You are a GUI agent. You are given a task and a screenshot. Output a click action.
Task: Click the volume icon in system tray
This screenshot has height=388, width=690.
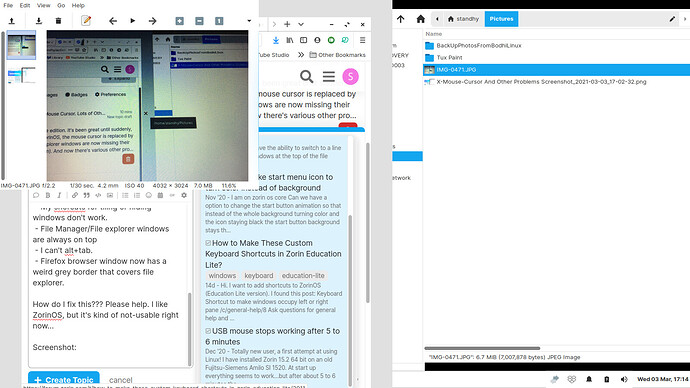tap(624, 379)
